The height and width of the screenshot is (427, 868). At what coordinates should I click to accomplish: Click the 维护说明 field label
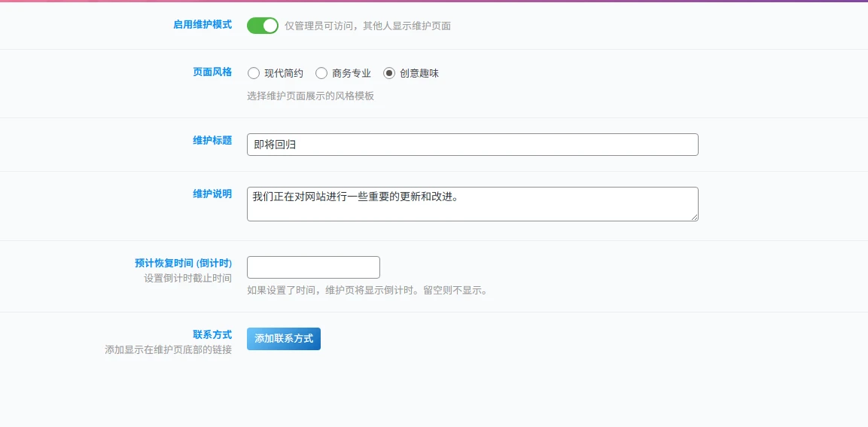tap(212, 194)
